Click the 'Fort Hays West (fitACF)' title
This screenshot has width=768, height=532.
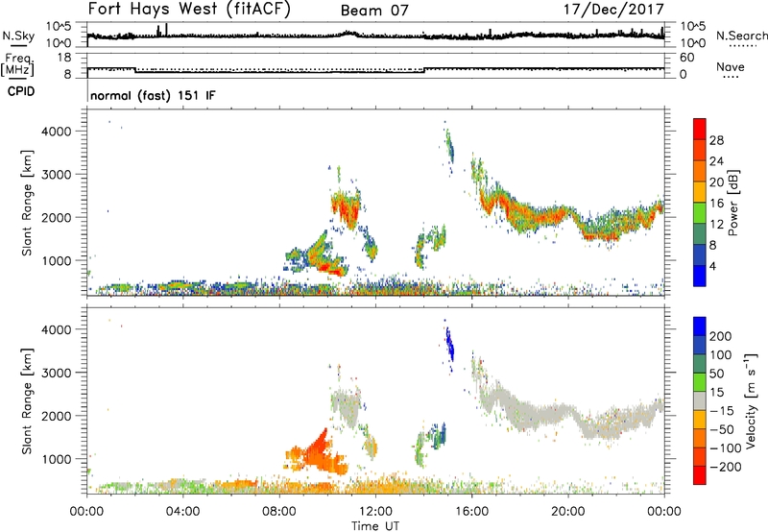pos(189,10)
